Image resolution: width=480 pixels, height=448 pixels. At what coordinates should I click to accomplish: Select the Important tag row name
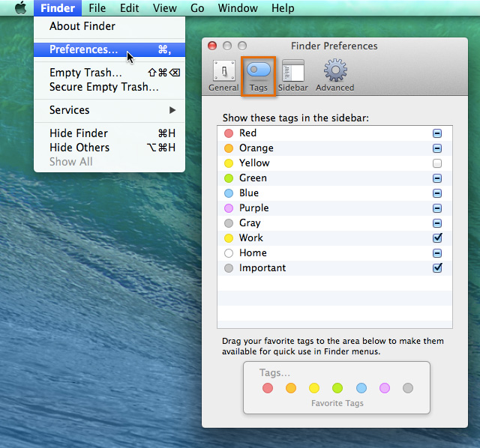[x=262, y=268]
